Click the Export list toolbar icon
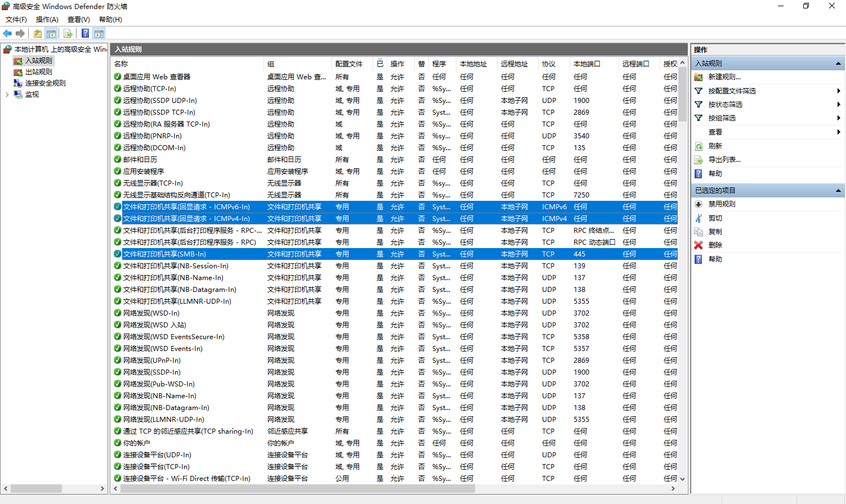 (68, 34)
